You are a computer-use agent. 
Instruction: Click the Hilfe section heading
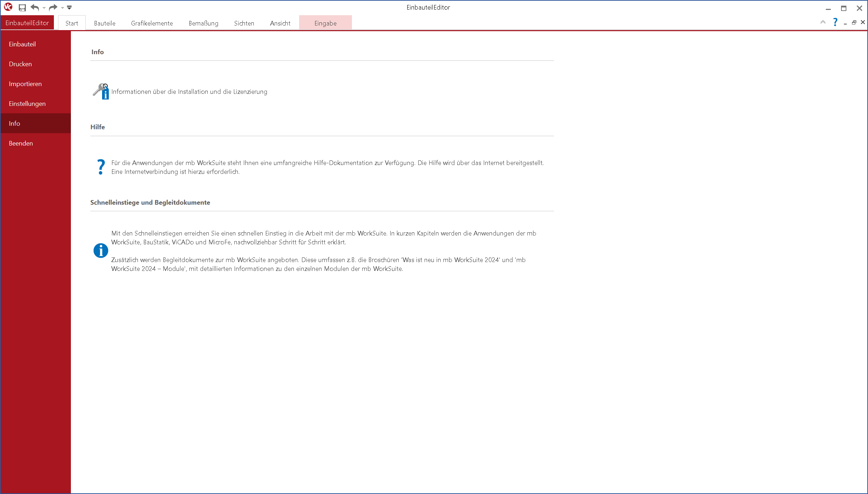coord(97,127)
